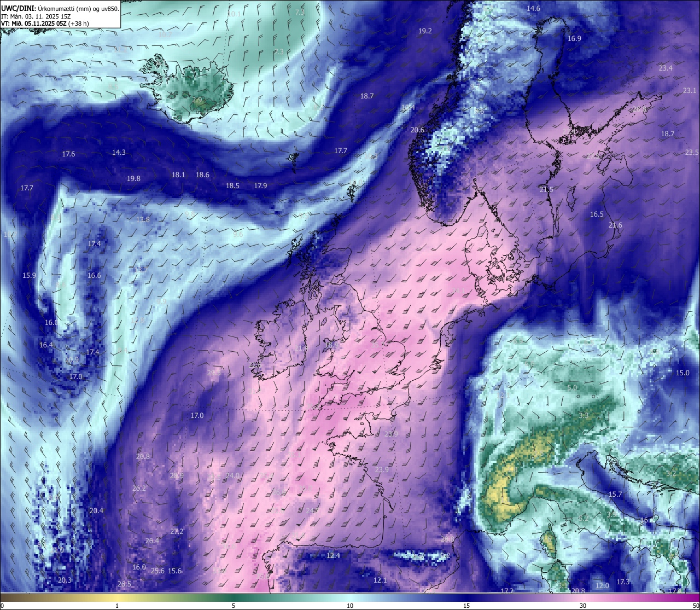Click the init time 'IT: Mán. 03. 11. 2025 15Z'
The width and height of the screenshot is (700, 610).
point(36,16)
